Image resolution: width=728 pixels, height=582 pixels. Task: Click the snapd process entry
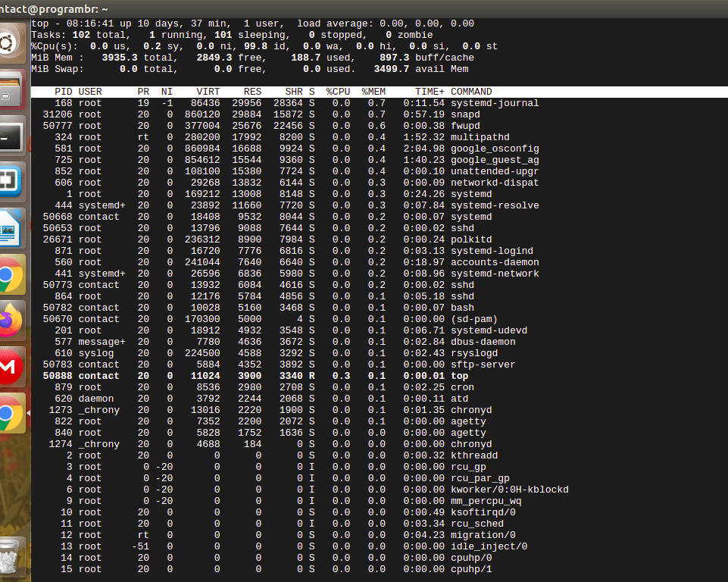tap(303, 114)
